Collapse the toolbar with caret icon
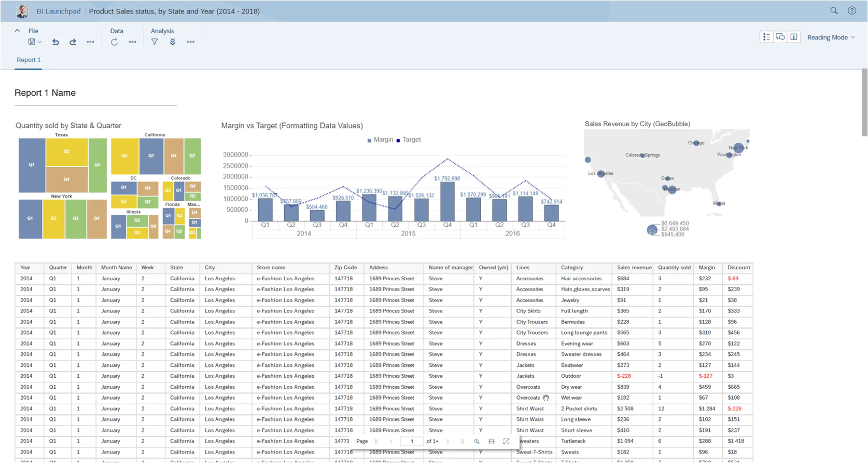 tap(17, 31)
